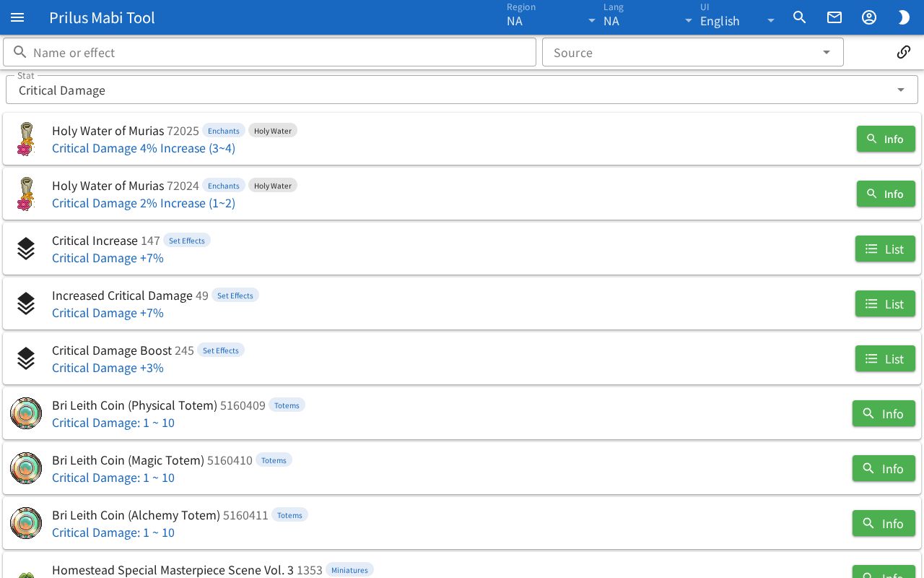Screen dimensions: 924x578
Task: Expand the Lang dropdown
Action: click(648, 17)
